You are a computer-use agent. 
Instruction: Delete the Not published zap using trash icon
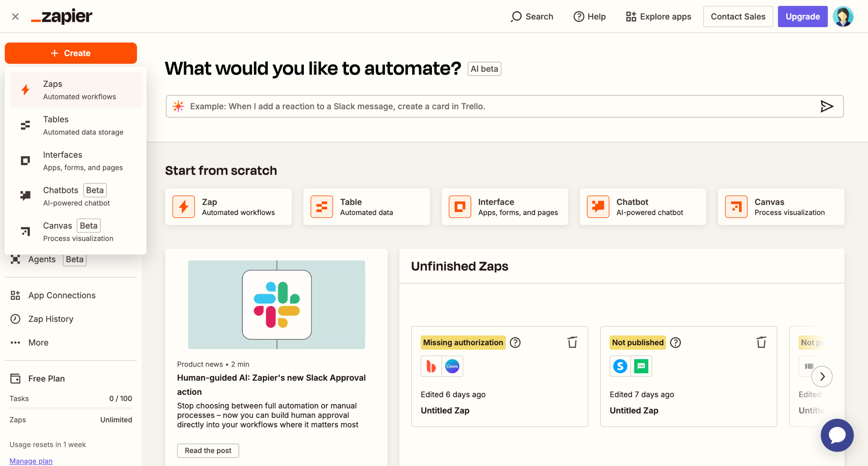761,342
